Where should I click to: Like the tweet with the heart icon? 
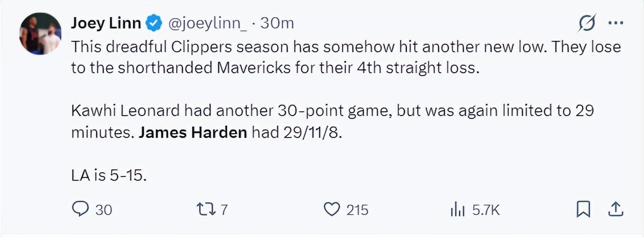[332, 209]
